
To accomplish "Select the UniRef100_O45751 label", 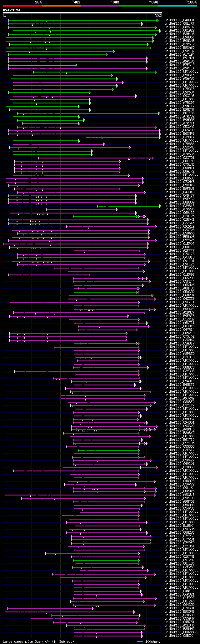I will click(179, 622).
